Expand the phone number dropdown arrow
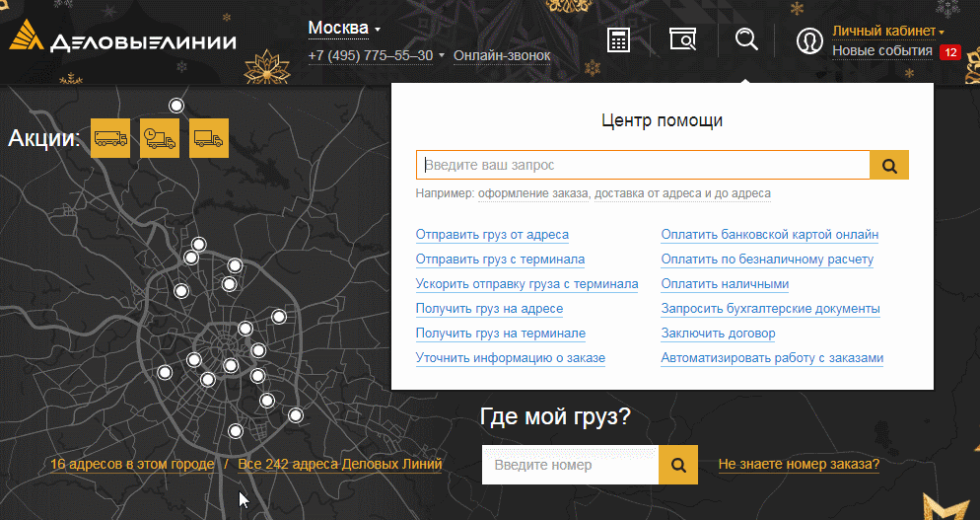This screenshot has height=520, width=980. [x=442, y=55]
